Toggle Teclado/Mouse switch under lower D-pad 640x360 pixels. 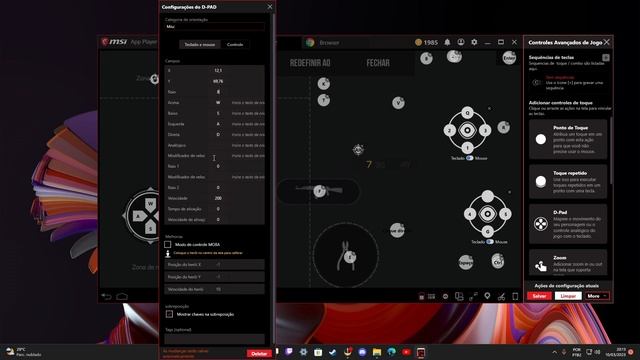[490, 242]
